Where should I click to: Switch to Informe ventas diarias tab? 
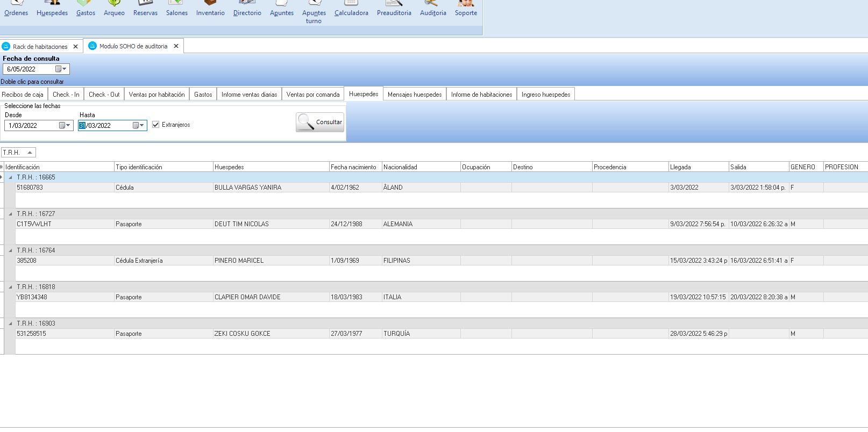249,95
